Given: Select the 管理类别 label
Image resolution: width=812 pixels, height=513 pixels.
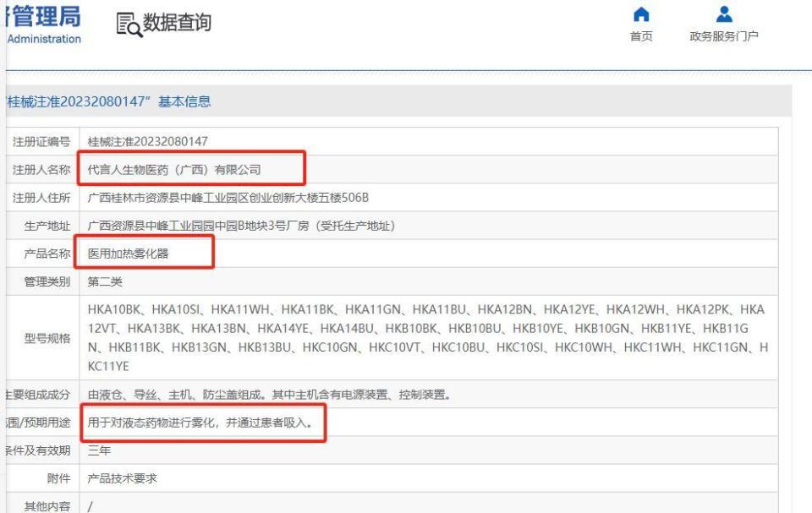Looking at the screenshot, I should (47, 281).
